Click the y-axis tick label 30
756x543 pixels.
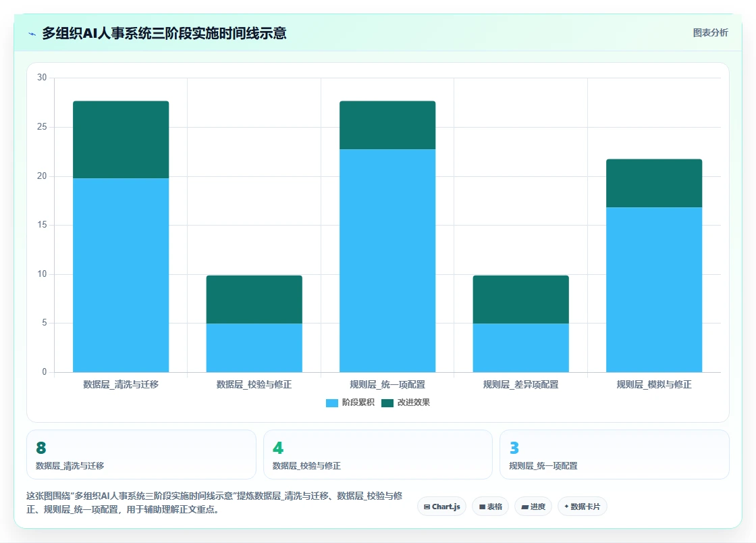pos(42,78)
